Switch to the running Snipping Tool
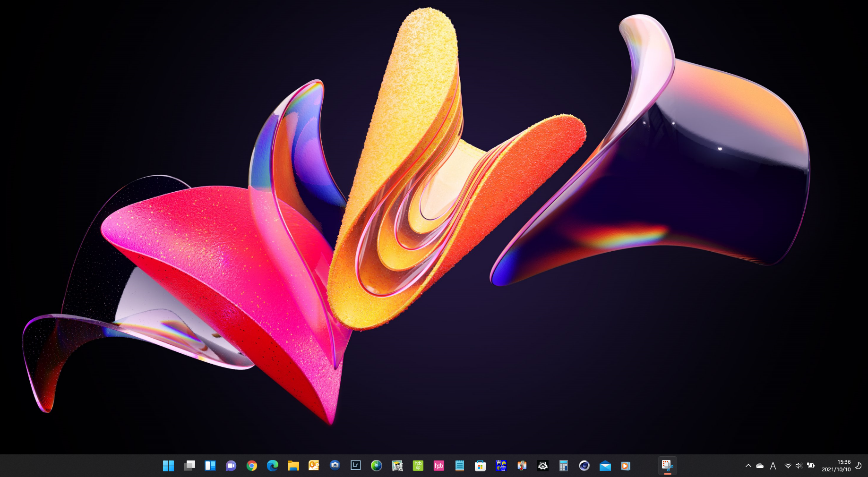868x477 pixels. point(667,466)
